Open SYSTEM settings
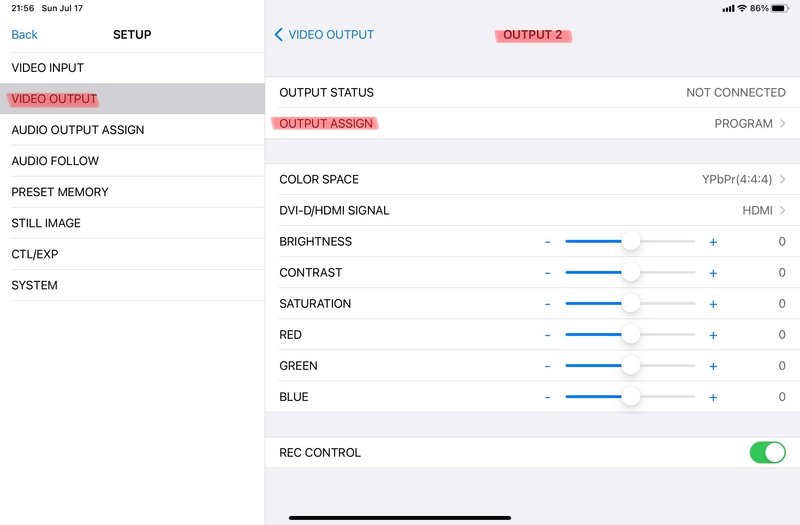 [x=132, y=285]
